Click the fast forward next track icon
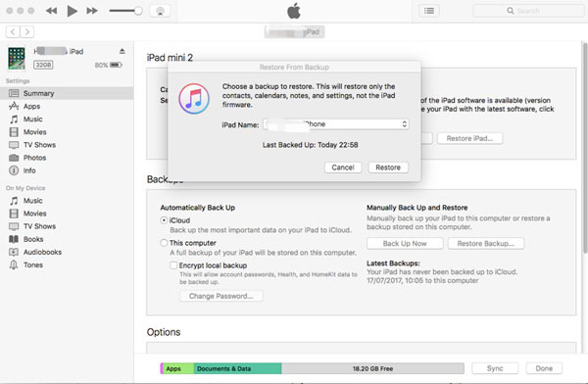The width and height of the screenshot is (588, 384). point(92,11)
